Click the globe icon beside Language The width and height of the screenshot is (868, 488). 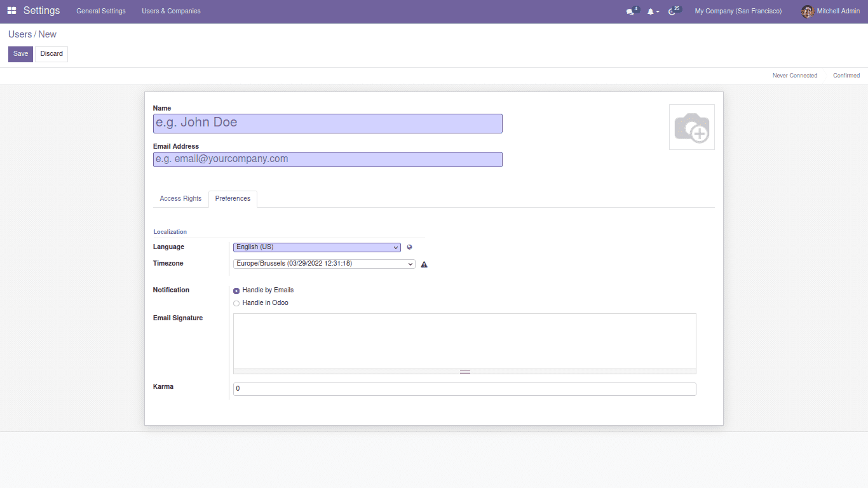pos(410,247)
